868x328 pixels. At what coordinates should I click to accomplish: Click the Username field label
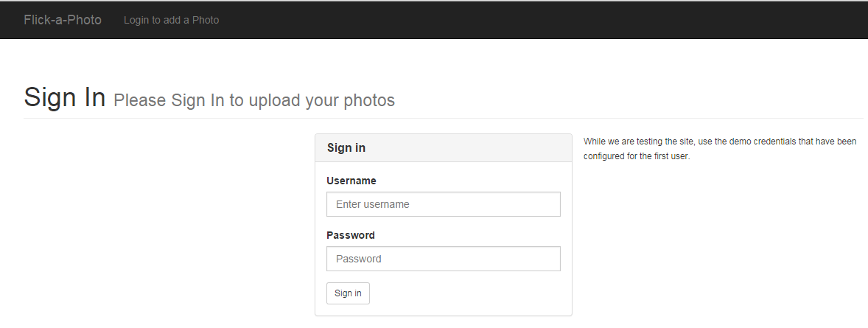coord(351,181)
